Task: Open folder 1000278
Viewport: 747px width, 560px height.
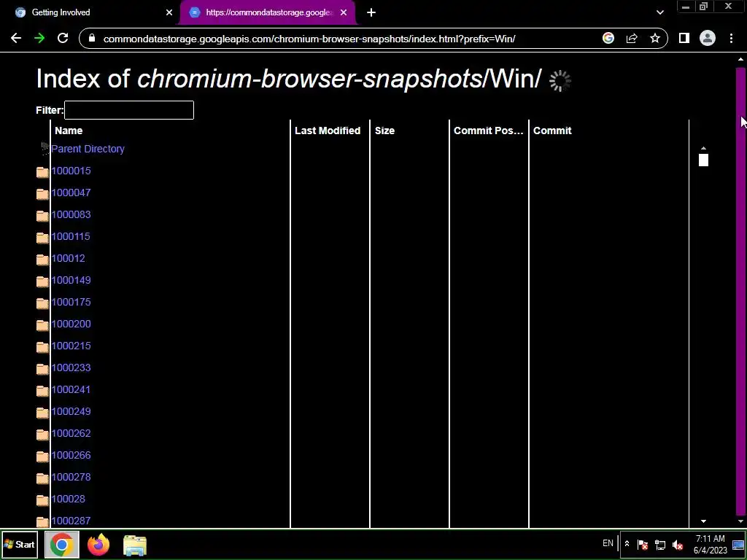Action: 71,478
